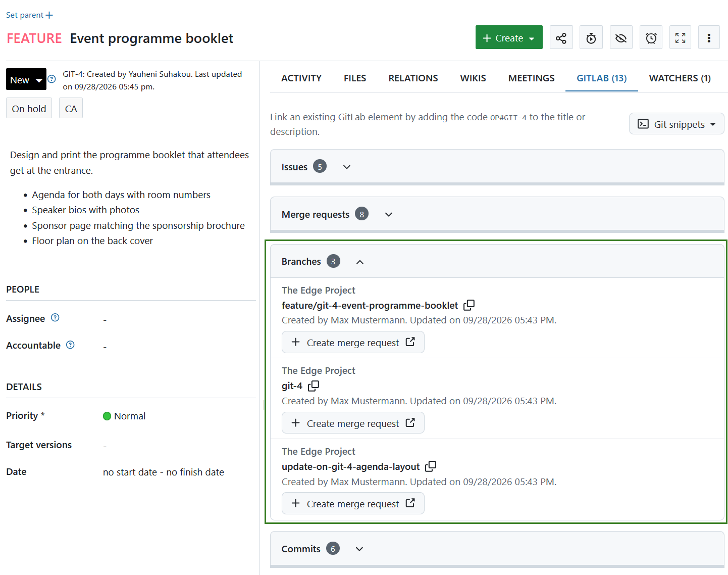Image resolution: width=728 pixels, height=575 pixels.
Task: Open the New status dropdown
Action: pos(26,79)
